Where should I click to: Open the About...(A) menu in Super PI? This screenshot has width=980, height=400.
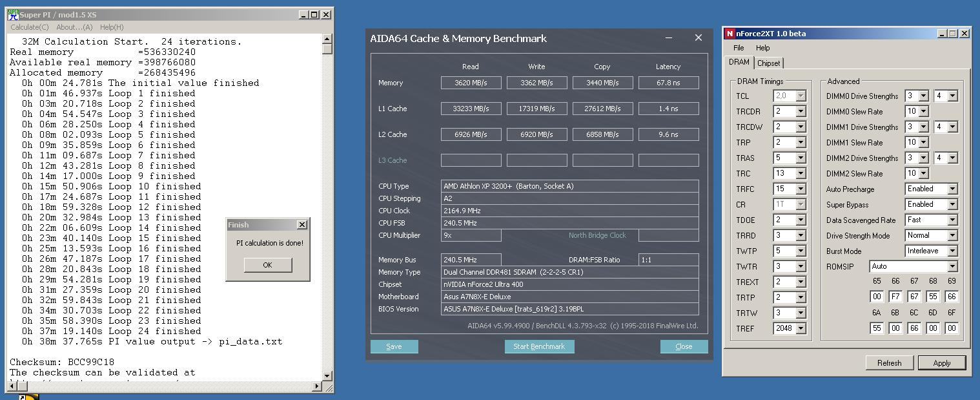(x=74, y=27)
